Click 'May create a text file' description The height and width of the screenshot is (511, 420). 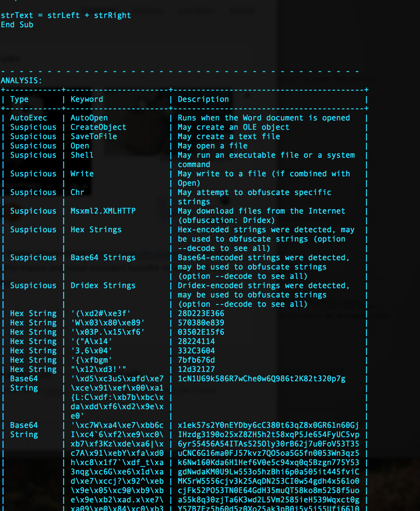coord(229,136)
